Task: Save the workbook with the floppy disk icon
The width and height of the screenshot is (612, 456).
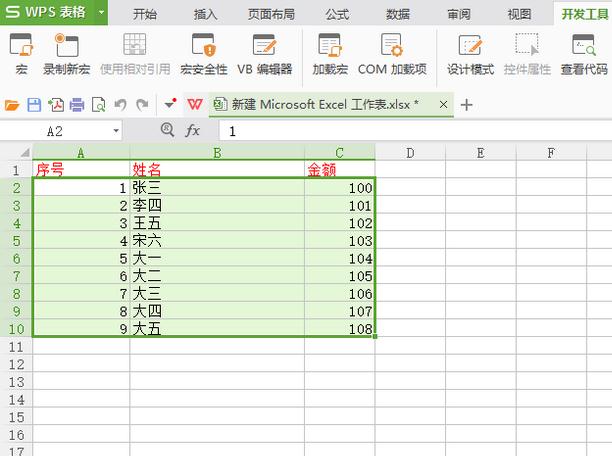Action: [34, 105]
